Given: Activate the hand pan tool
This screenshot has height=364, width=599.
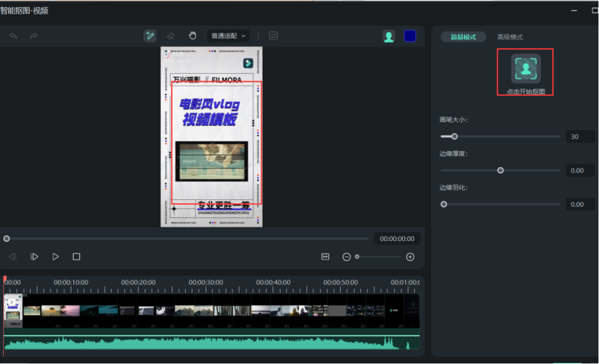Looking at the screenshot, I should click(x=192, y=36).
